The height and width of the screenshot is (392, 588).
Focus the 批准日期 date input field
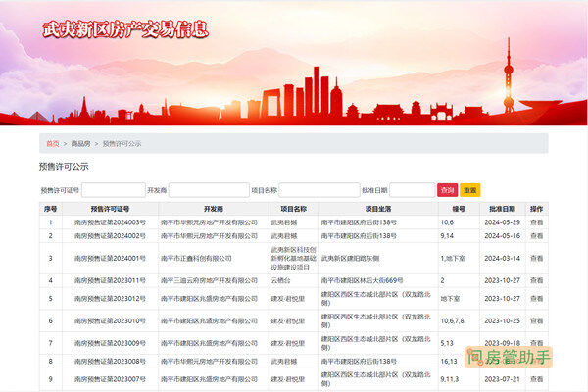(413, 190)
